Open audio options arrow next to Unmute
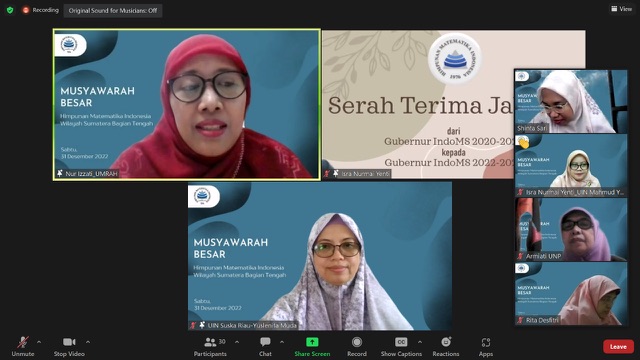Screen dimensions: 640x360 tap(39, 342)
